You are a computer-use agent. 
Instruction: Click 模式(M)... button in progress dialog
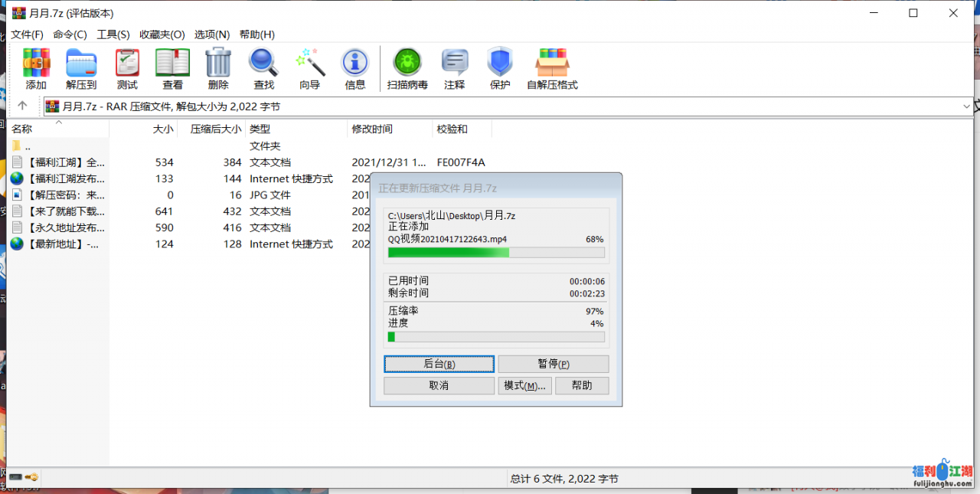[x=524, y=385]
